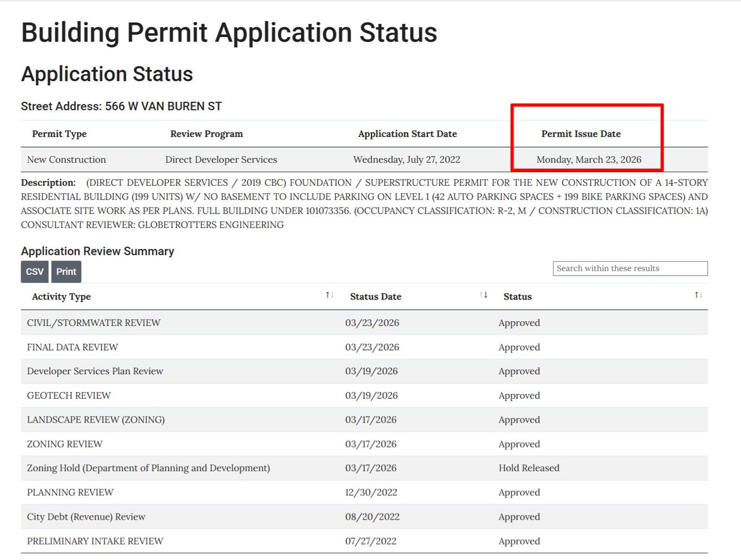The width and height of the screenshot is (741, 560).
Task: Click the Print button
Action: pos(66,272)
